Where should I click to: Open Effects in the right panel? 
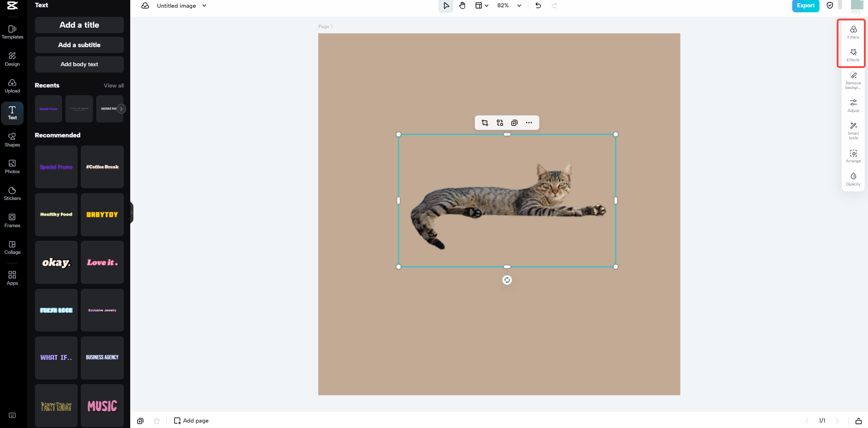(x=853, y=54)
